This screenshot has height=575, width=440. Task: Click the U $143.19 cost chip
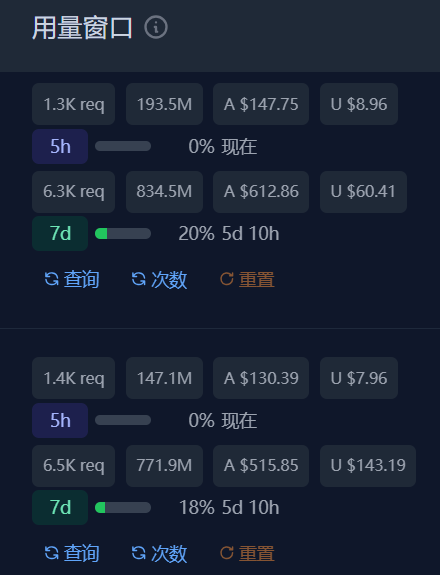click(368, 466)
